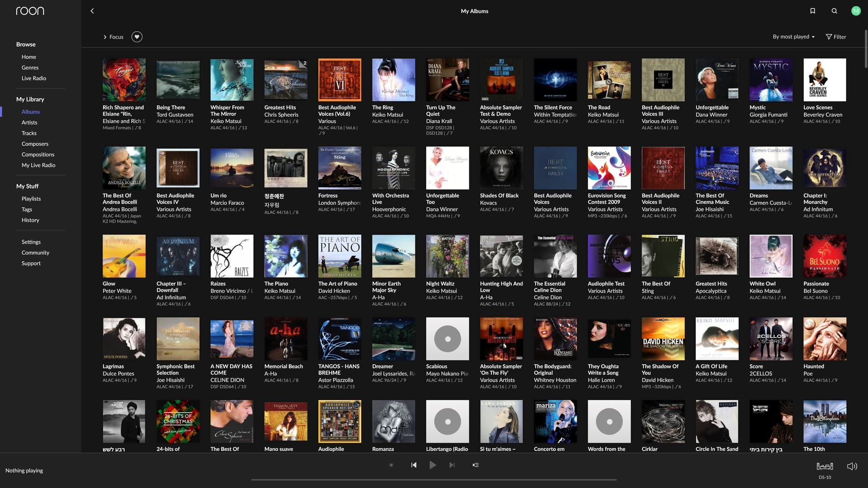Open Mystic album cover
Viewport: 868px width, 488px height.
tap(771, 80)
